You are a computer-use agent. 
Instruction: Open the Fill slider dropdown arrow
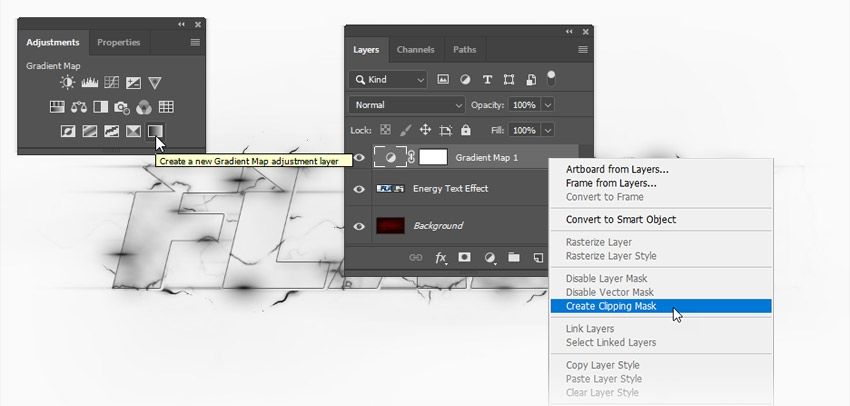pyautogui.click(x=548, y=130)
